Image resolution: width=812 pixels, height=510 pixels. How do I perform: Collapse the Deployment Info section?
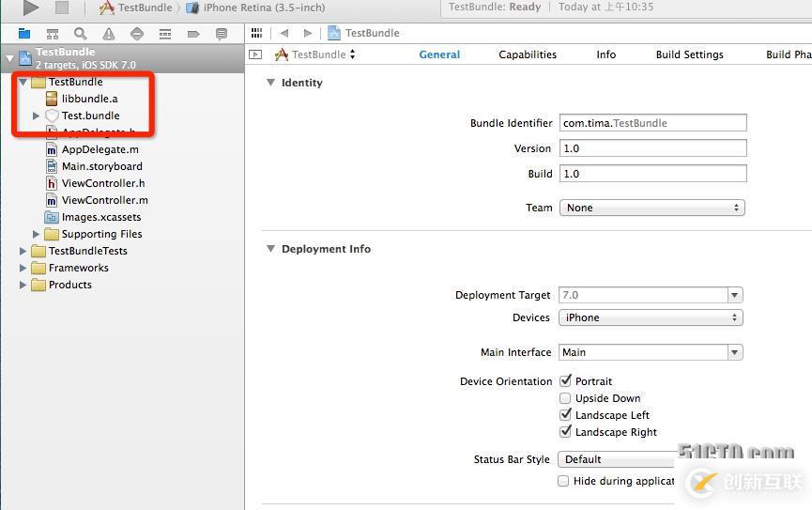(270, 249)
